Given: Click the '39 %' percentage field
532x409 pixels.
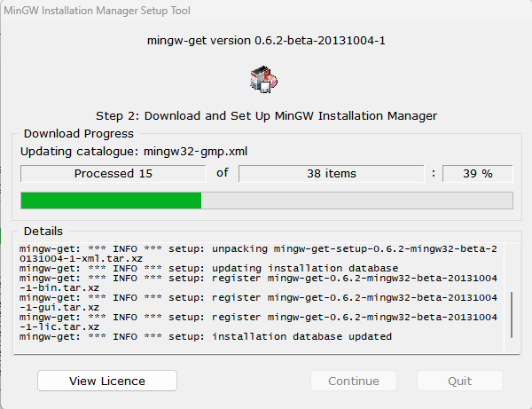Looking at the screenshot, I should pos(478,173).
